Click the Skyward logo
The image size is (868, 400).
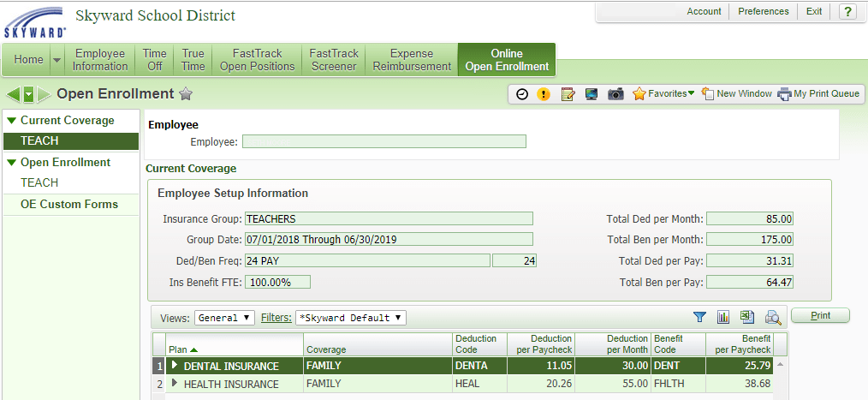pos(35,22)
